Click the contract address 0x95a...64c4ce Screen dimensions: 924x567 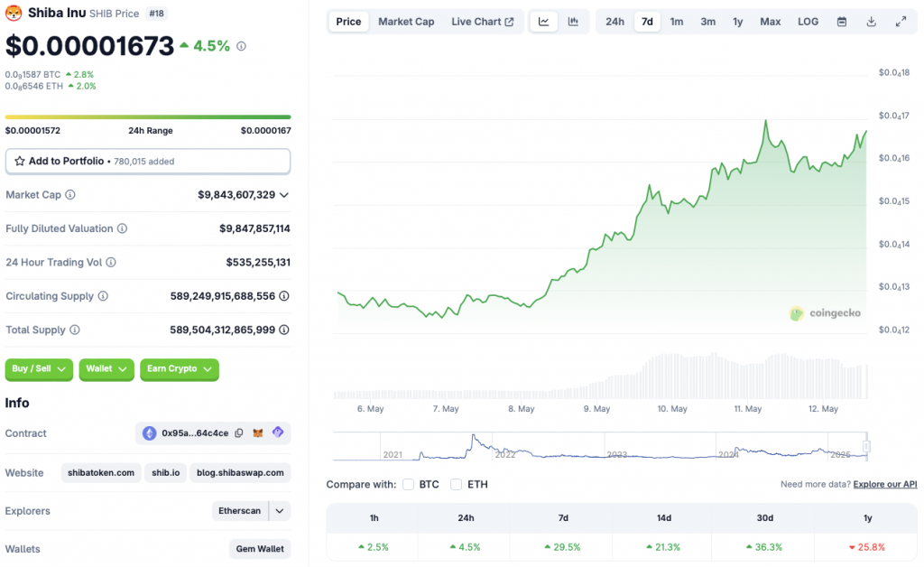195,433
